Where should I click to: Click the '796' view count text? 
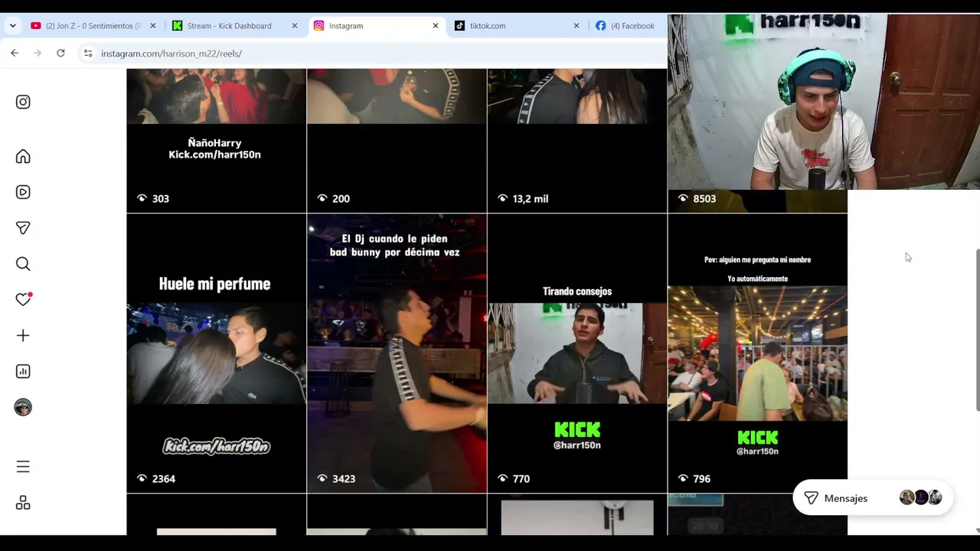(701, 479)
